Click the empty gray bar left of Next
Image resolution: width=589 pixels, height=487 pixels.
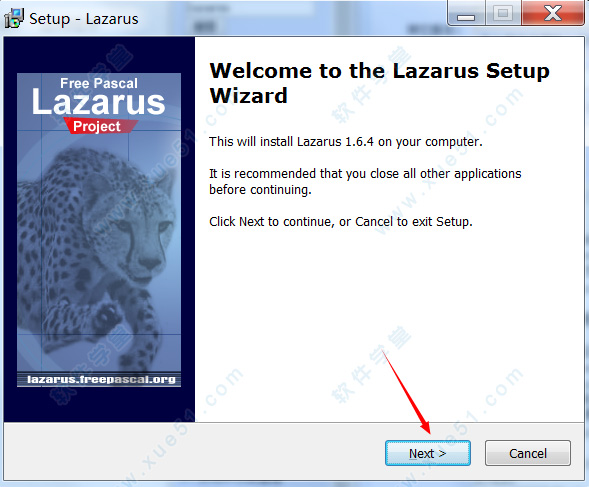tap(194, 451)
